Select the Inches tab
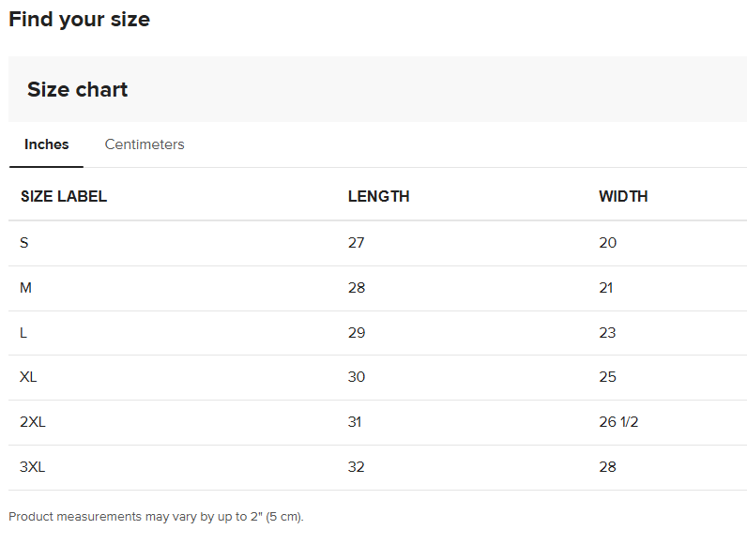 click(47, 144)
